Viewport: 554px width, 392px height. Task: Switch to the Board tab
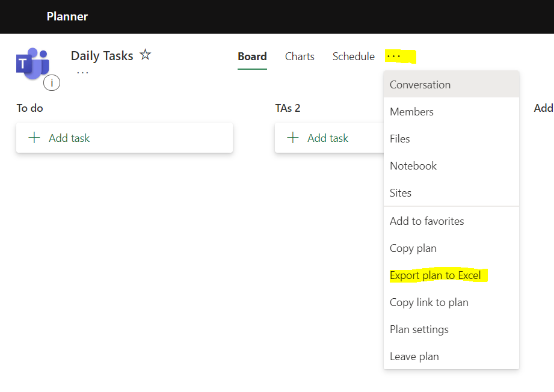point(252,57)
